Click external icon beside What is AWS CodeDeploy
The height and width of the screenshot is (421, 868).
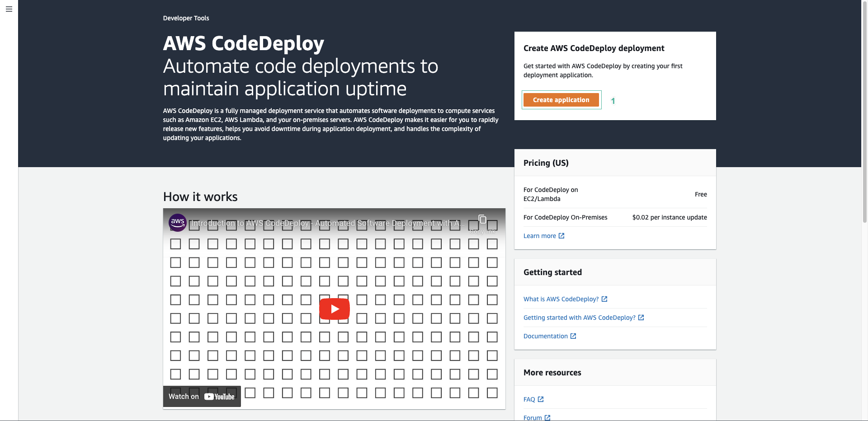[x=604, y=299]
